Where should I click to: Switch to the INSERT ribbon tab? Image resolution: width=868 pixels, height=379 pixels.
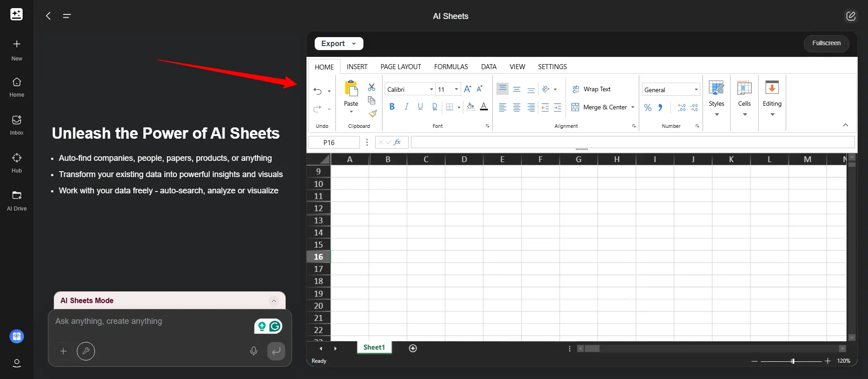[357, 67]
